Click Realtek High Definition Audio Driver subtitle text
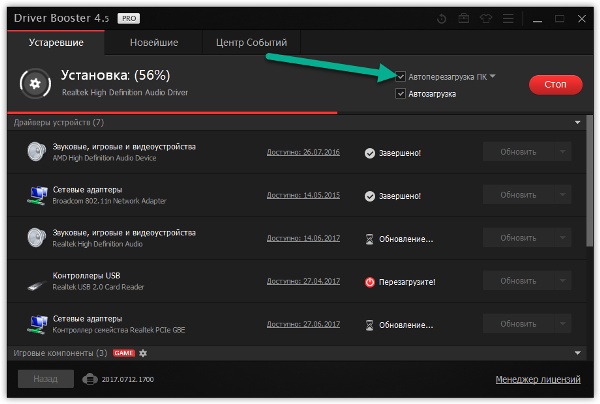Screen dimensions: 600x404 (x=125, y=93)
